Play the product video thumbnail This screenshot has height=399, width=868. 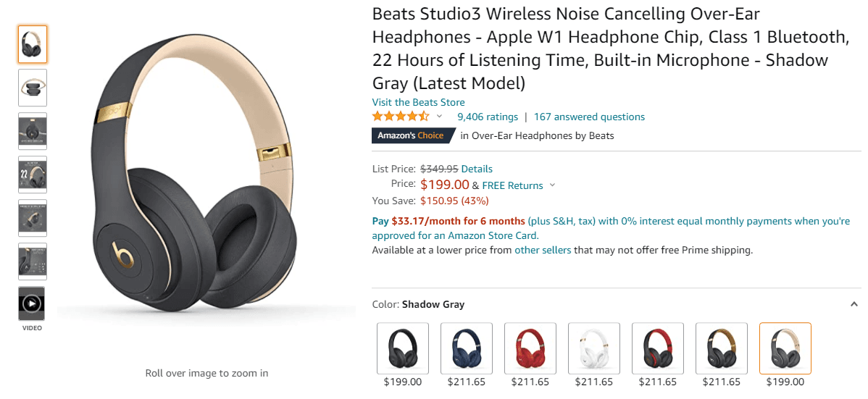click(x=32, y=304)
